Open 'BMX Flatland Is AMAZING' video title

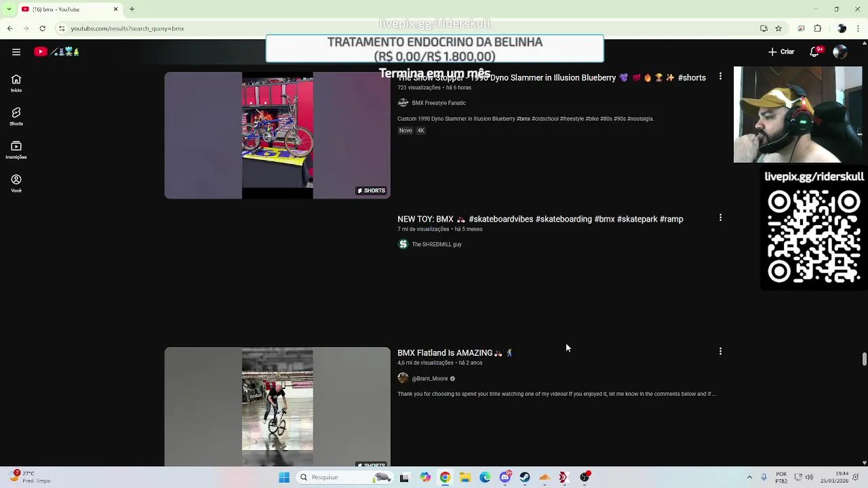point(455,353)
